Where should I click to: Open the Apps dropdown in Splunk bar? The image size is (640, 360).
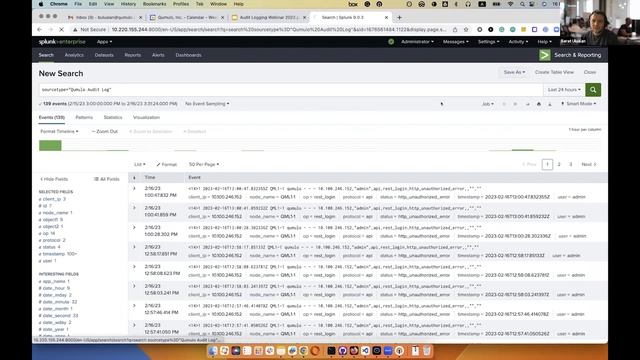[104, 42]
